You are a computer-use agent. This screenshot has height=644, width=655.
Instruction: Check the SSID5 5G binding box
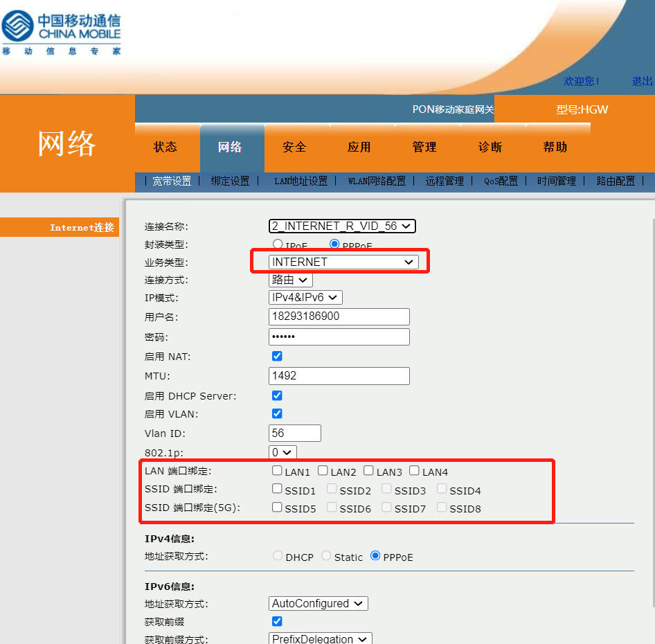click(277, 507)
